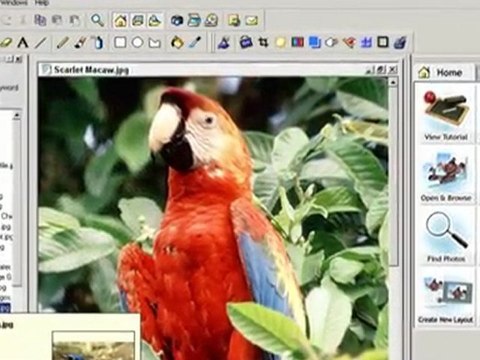The image size is (480, 360).
Task: Open the Windows menu
Action: pos(14,3)
